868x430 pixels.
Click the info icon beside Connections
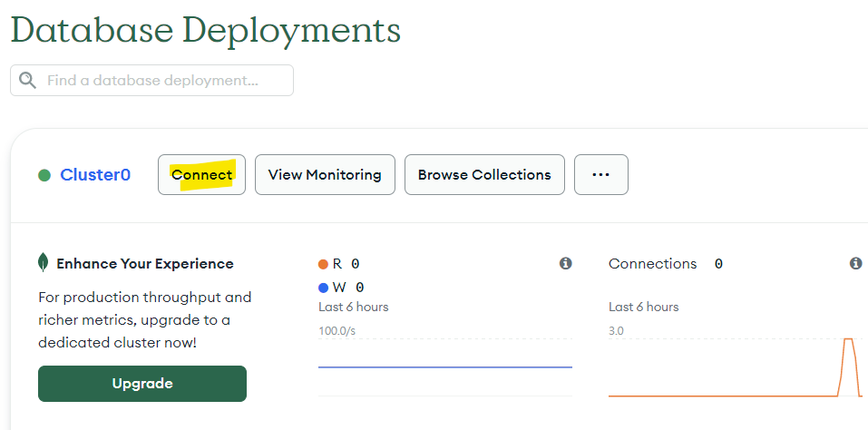point(856,263)
